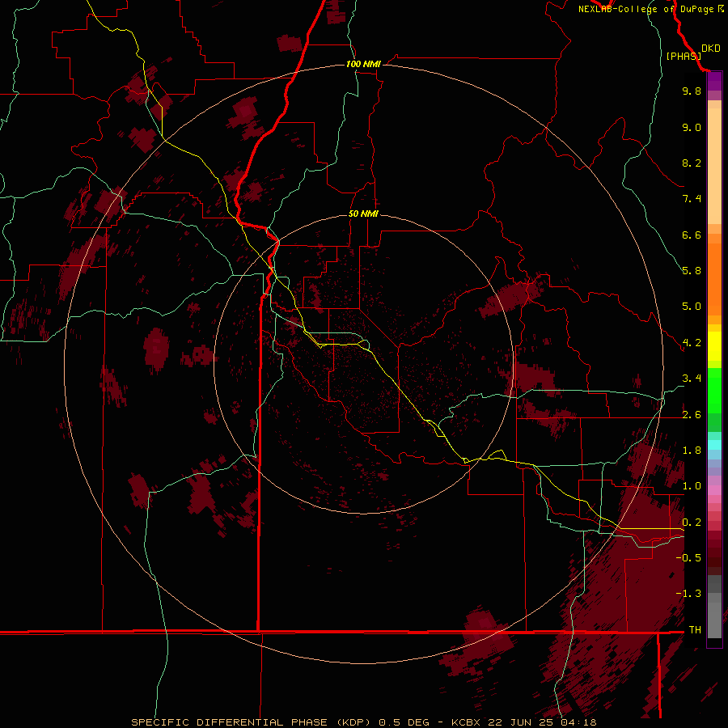Click the DKD label above the color scale
Image resolution: width=728 pixels, height=728 pixels.
[710, 49]
